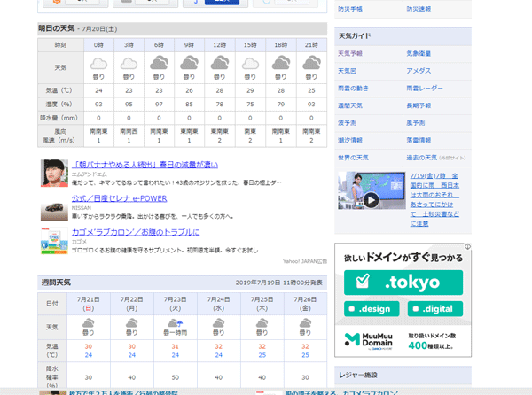Click the 97 humidity cell at 6時
Image resolution: width=532 pixels, height=395 pixels.
[159, 104]
